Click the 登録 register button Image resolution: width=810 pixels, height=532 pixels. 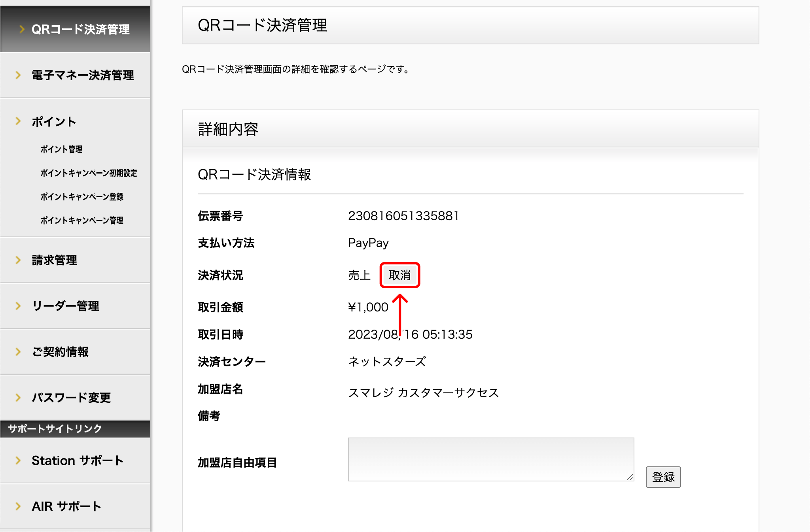tap(663, 477)
